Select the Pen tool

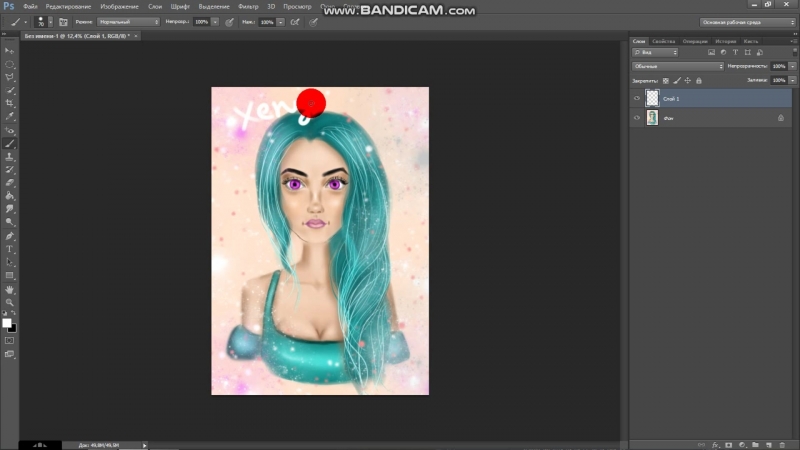coord(9,236)
